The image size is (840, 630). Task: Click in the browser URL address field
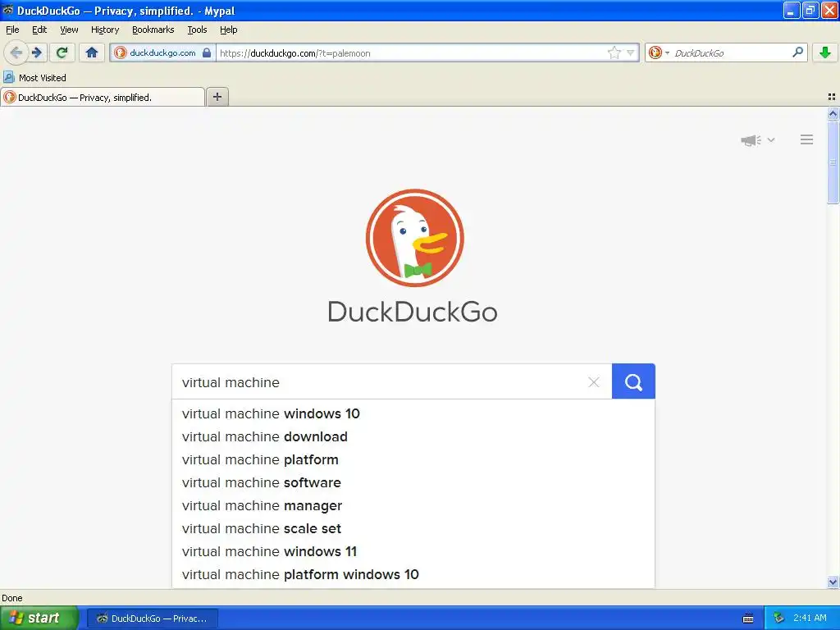(x=410, y=53)
